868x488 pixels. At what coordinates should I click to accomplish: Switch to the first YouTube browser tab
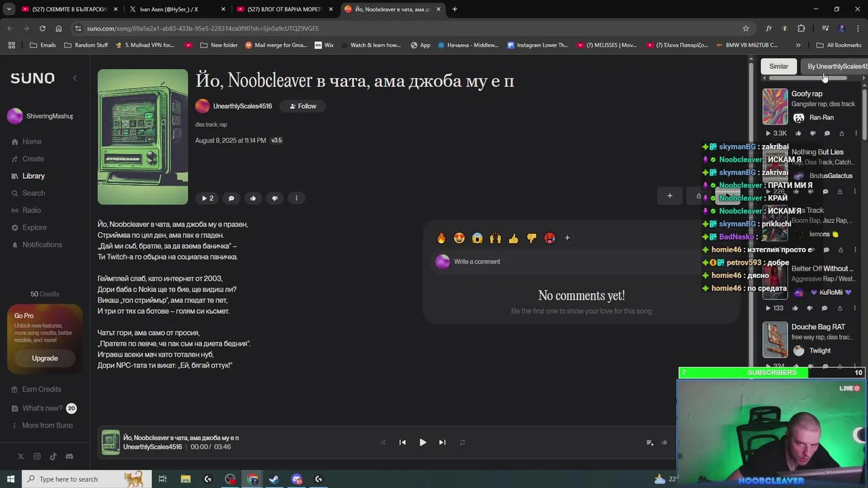click(68, 9)
